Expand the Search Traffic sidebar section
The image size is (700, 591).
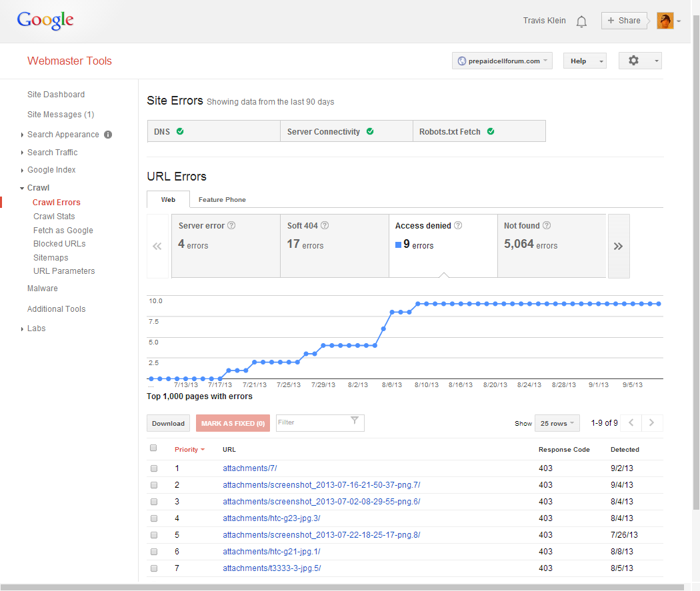click(x=52, y=153)
